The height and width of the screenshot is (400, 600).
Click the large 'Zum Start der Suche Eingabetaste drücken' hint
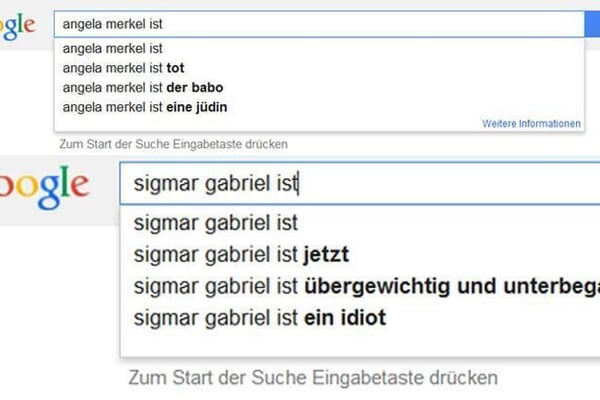click(311, 379)
